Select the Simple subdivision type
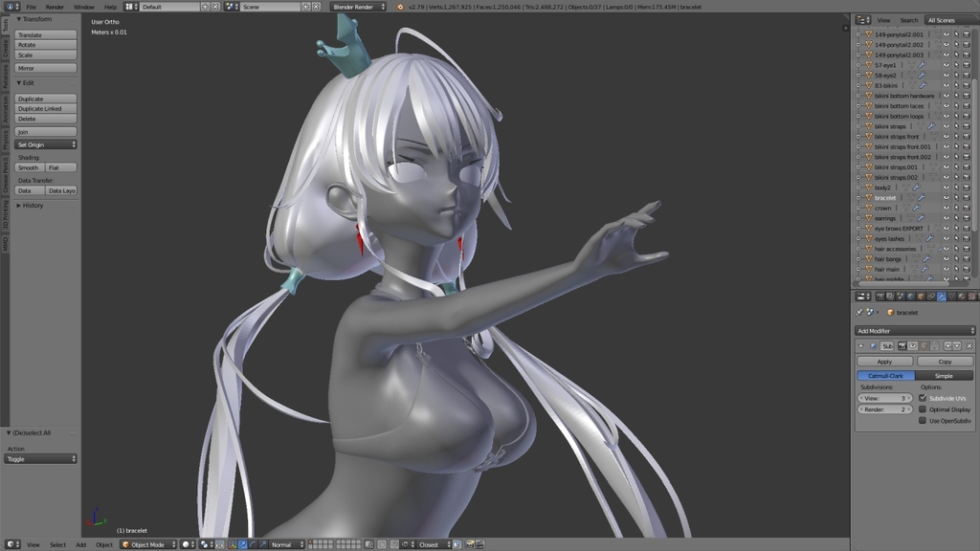 pos(944,375)
